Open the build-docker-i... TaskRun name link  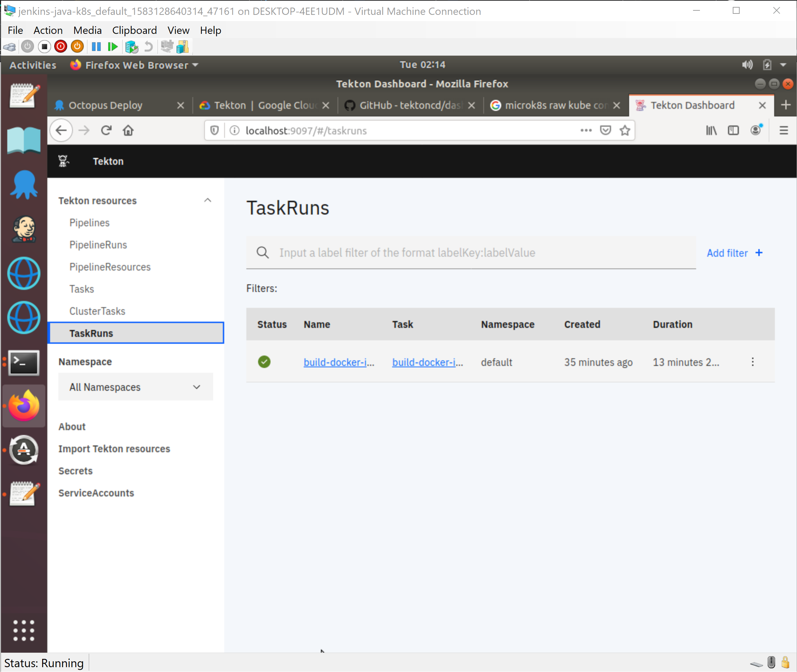(338, 362)
